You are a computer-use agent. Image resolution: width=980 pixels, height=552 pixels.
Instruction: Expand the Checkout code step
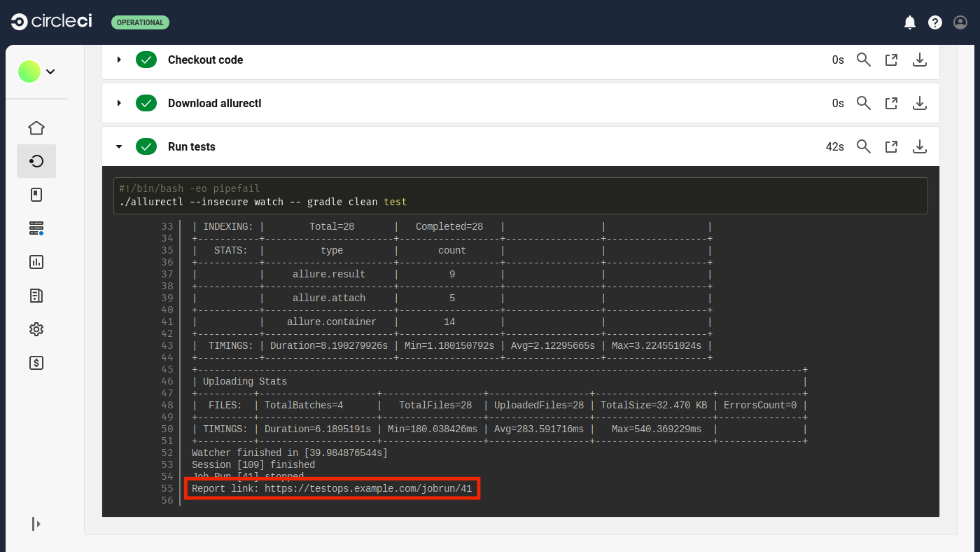(119, 60)
